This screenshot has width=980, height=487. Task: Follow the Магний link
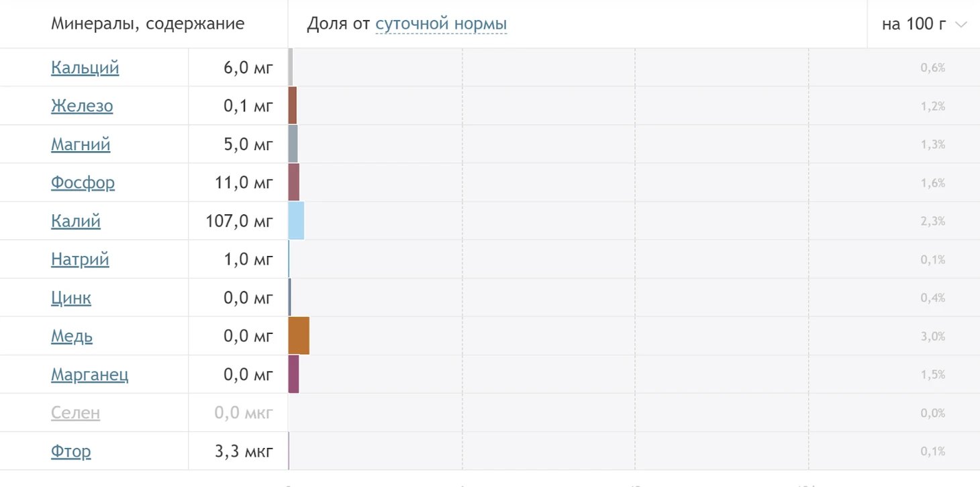pos(81,144)
